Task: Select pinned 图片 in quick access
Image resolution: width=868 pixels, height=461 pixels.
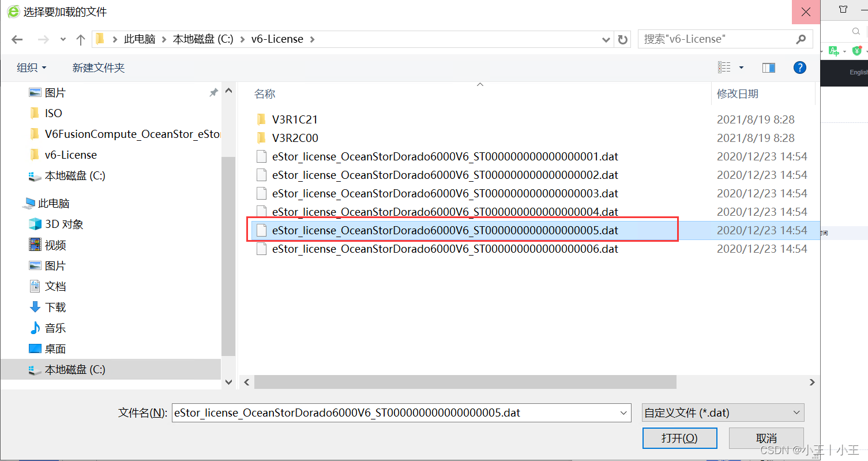Action: click(55, 92)
